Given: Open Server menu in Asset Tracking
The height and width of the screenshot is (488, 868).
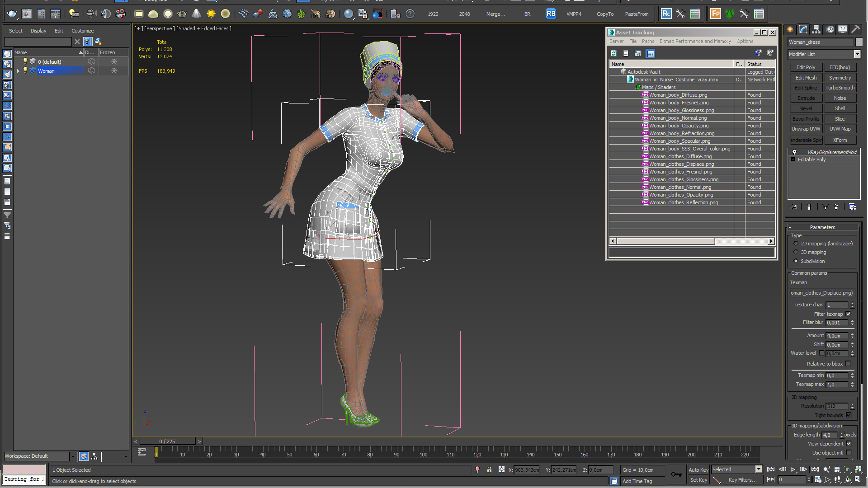Looking at the screenshot, I should [616, 41].
